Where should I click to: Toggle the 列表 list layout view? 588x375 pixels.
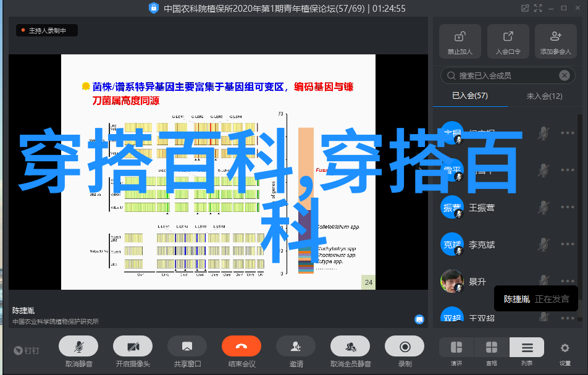527,348
